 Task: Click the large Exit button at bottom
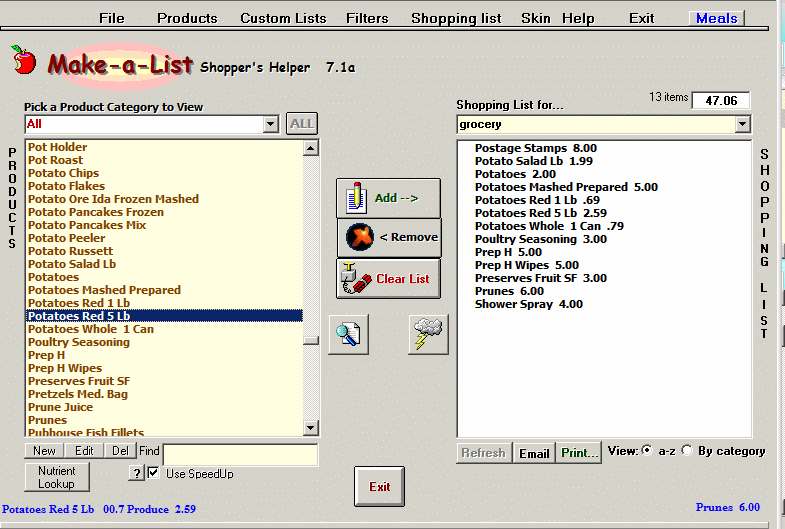(379, 486)
